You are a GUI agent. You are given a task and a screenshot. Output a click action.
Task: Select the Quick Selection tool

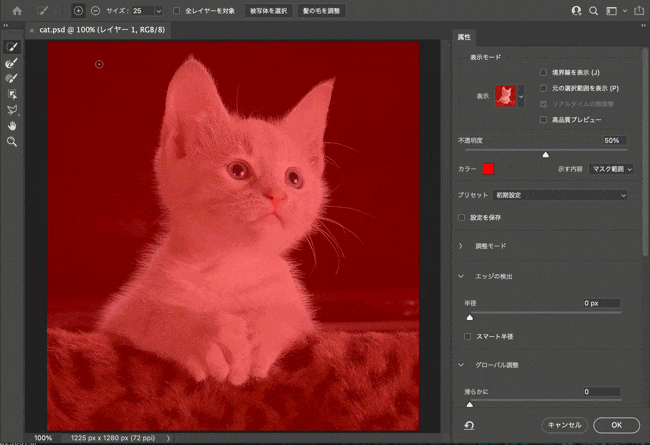click(12, 47)
